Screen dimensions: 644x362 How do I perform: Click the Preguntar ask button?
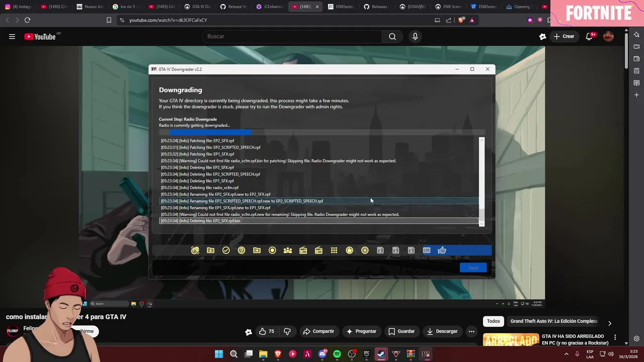click(x=361, y=331)
